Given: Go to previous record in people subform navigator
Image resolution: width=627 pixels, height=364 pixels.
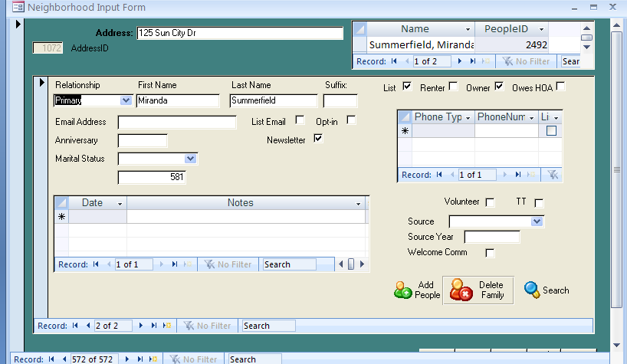Looking at the screenshot, I should pyautogui.click(x=87, y=326).
